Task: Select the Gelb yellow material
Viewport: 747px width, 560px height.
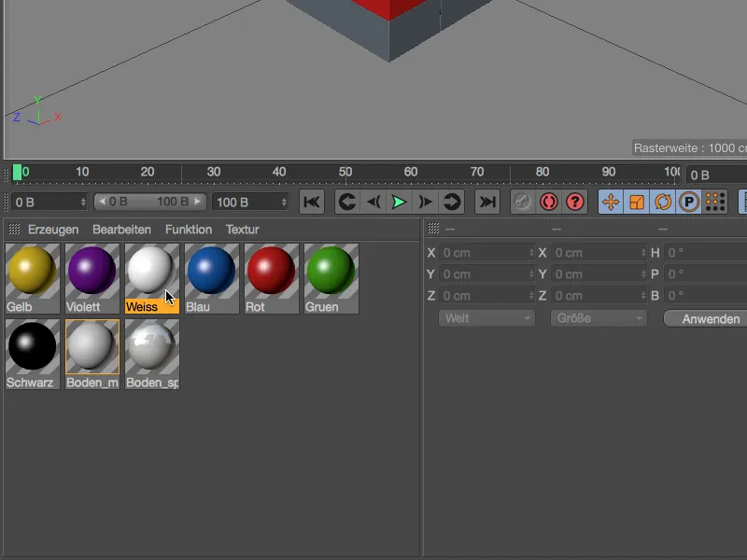Action: click(x=33, y=278)
